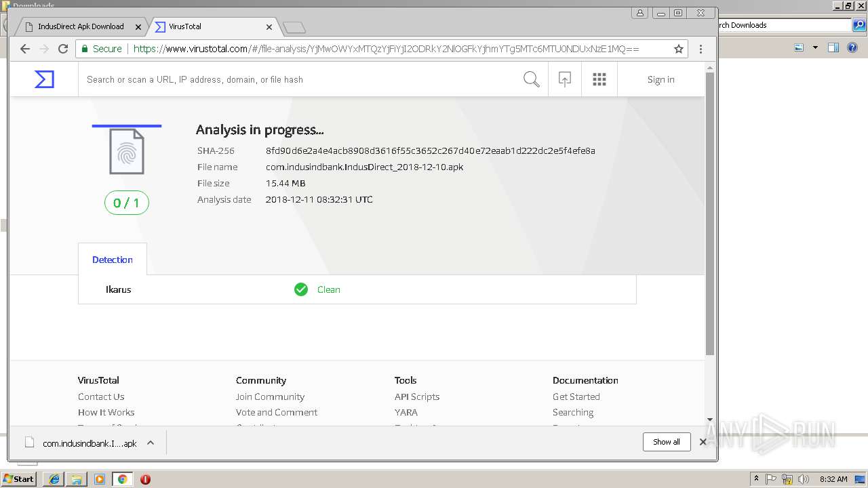This screenshot has height=488, width=868.
Task: Click the 0 / 1 detection score badge
Action: coord(127,203)
